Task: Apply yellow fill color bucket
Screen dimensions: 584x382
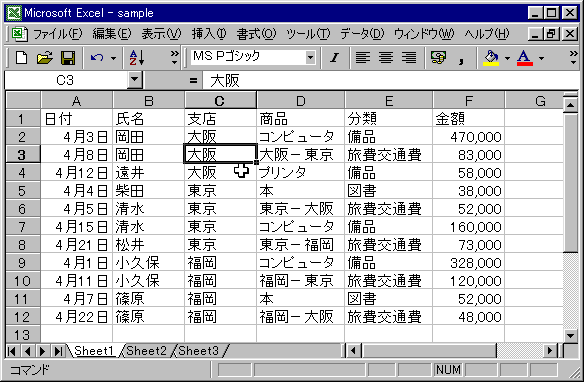Action: point(491,58)
